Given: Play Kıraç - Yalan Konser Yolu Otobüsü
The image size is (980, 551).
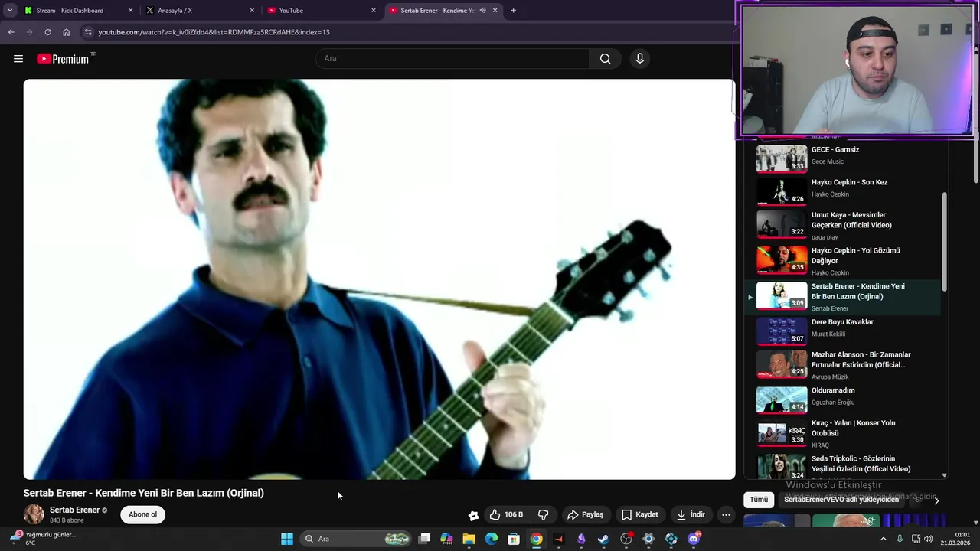Looking at the screenshot, I should [x=842, y=433].
